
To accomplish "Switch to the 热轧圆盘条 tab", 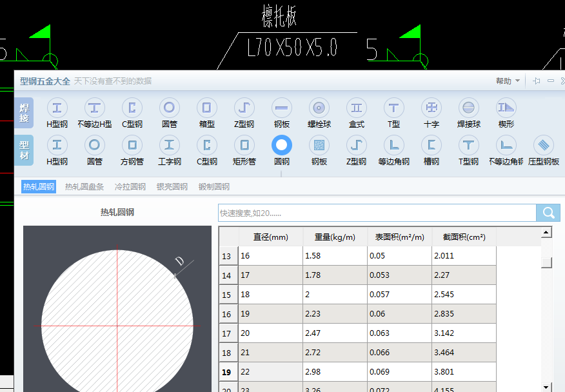I will (x=84, y=186).
